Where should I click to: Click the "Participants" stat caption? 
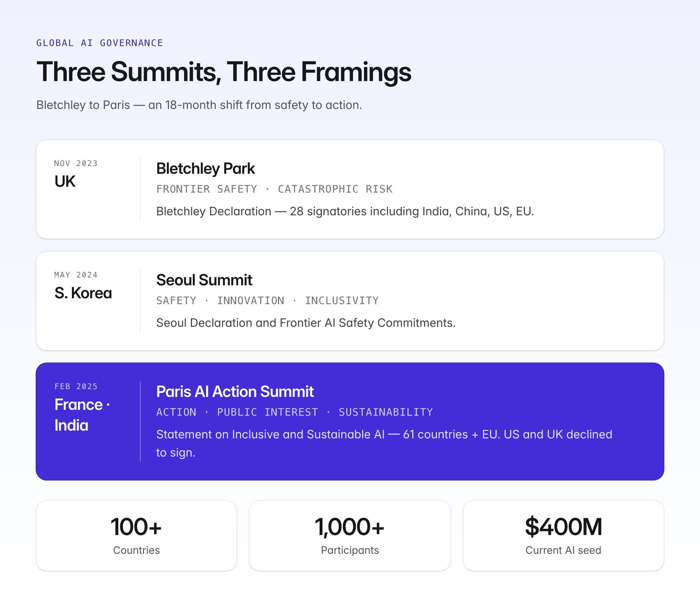point(350,551)
